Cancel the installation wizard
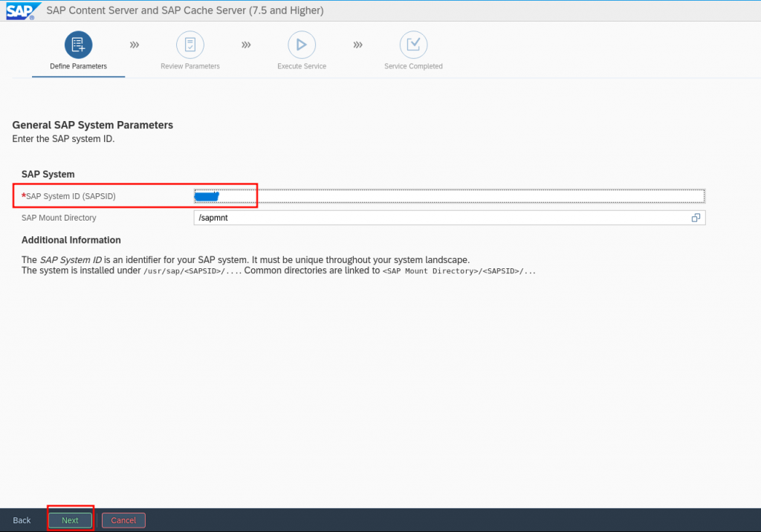The width and height of the screenshot is (761, 532). tap(123, 520)
